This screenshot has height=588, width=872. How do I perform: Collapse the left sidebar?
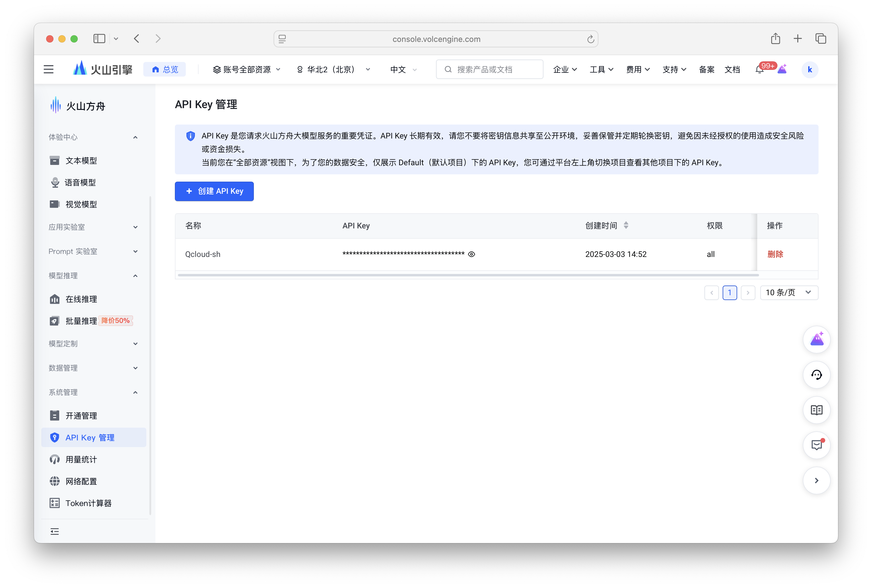(54, 532)
